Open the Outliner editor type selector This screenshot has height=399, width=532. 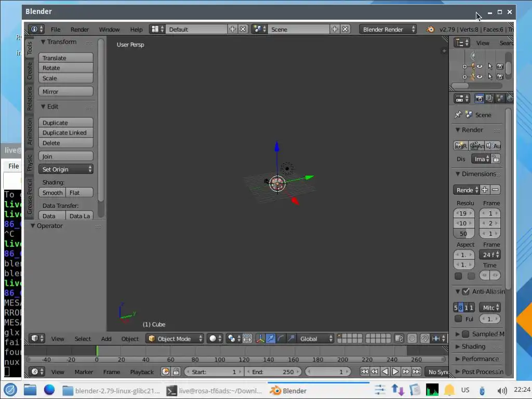coord(462,43)
